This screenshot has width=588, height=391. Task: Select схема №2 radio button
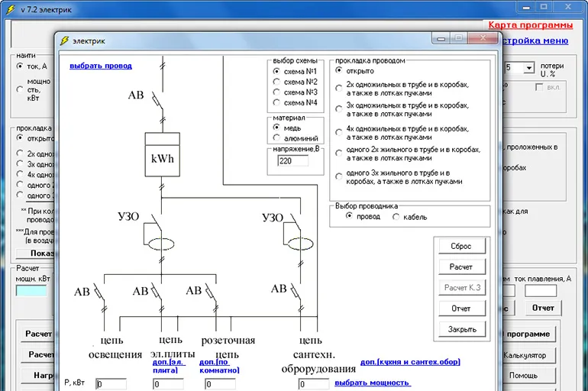coord(276,82)
